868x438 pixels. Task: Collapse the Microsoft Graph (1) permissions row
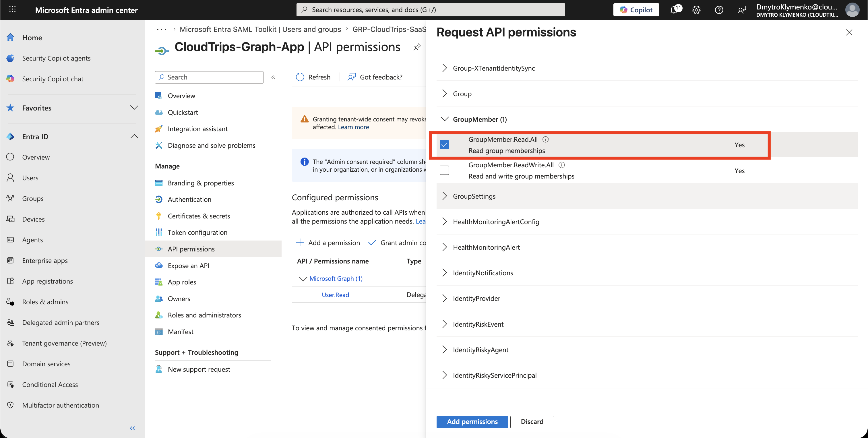[x=303, y=279]
